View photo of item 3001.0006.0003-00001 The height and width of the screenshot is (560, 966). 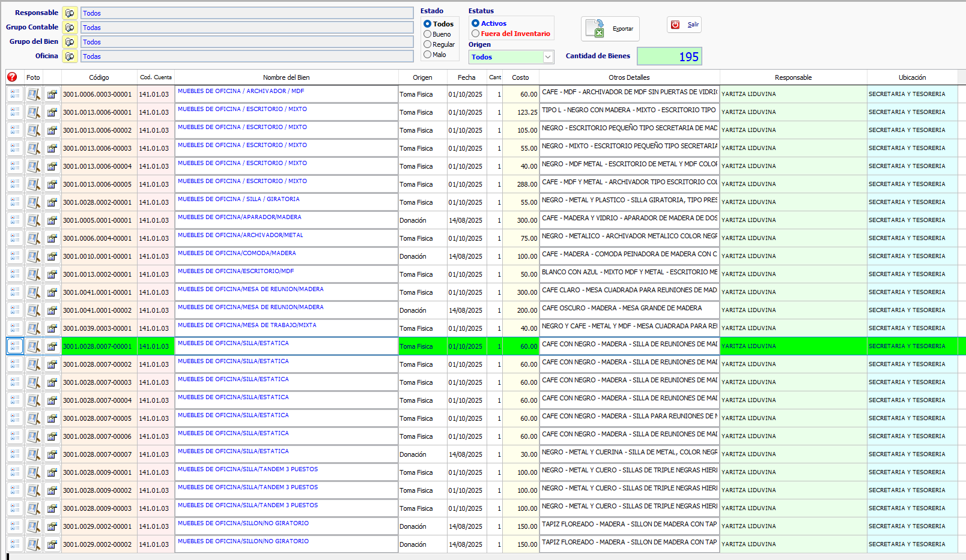[34, 94]
